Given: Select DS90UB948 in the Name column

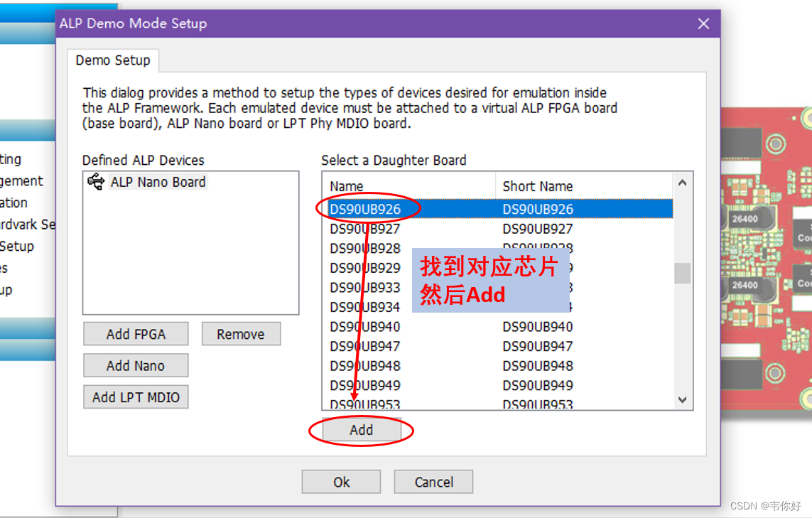Looking at the screenshot, I should pyautogui.click(x=366, y=366).
